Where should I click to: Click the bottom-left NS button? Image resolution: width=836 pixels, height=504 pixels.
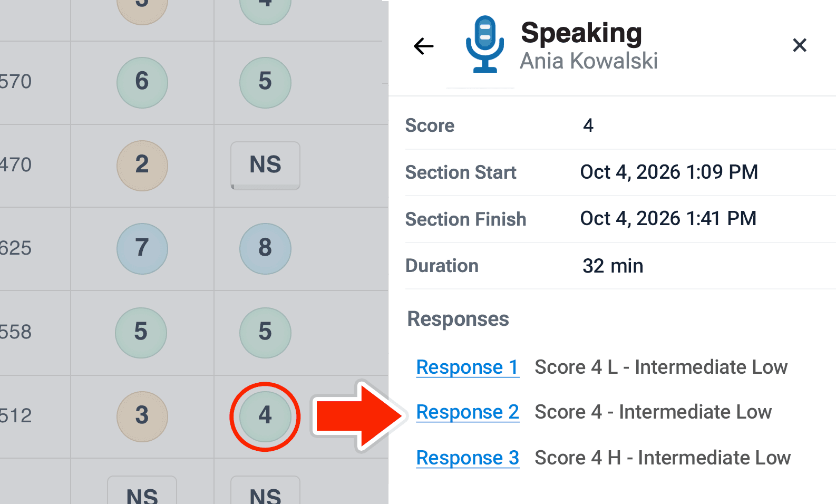pyautogui.click(x=142, y=490)
